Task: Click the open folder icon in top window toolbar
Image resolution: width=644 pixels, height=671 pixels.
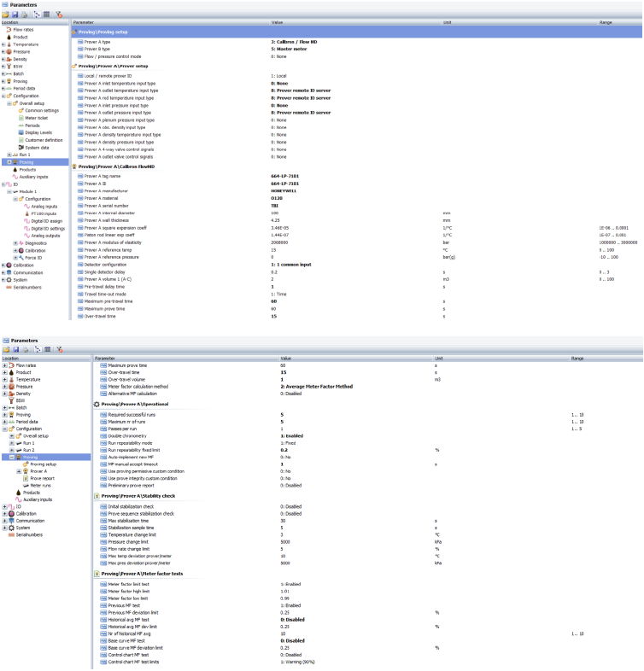Action: tap(6, 15)
